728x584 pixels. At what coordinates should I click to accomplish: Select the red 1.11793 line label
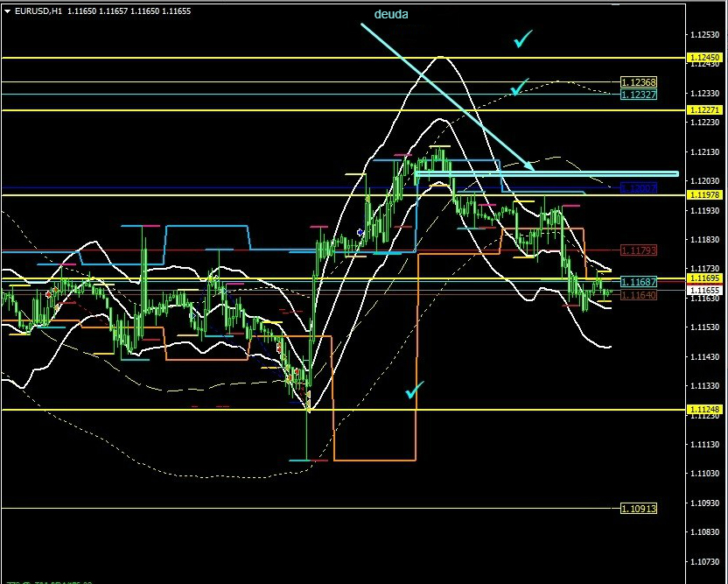click(x=639, y=250)
